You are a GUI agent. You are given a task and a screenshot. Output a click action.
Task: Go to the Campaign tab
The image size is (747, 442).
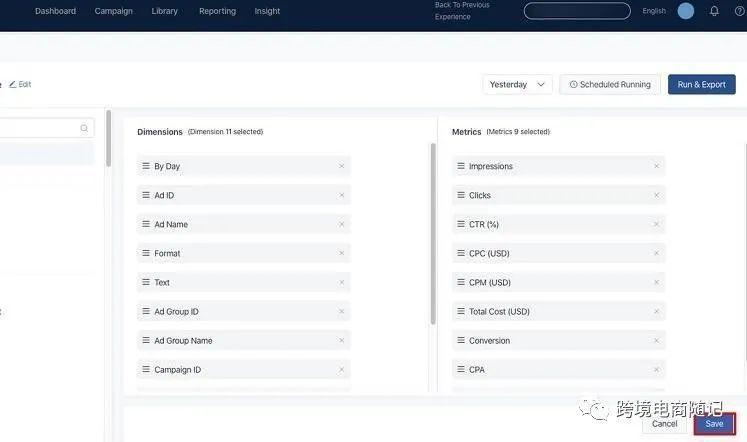point(114,11)
